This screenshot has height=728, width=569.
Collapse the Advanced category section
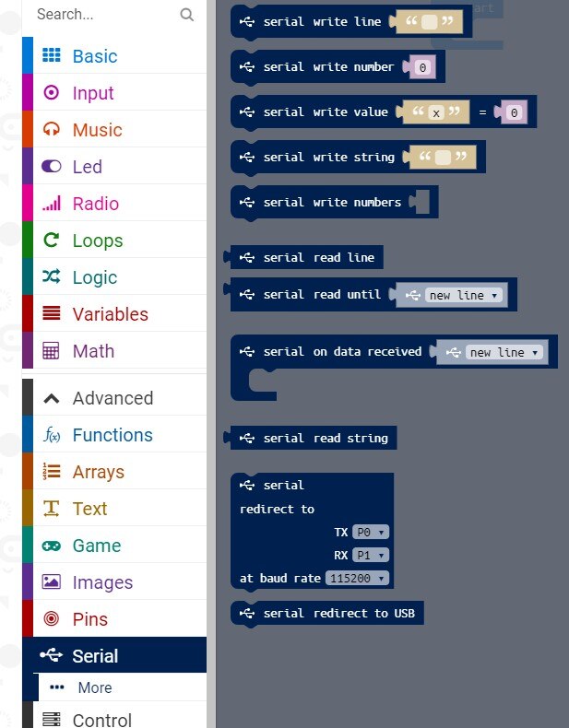pyautogui.click(x=52, y=398)
